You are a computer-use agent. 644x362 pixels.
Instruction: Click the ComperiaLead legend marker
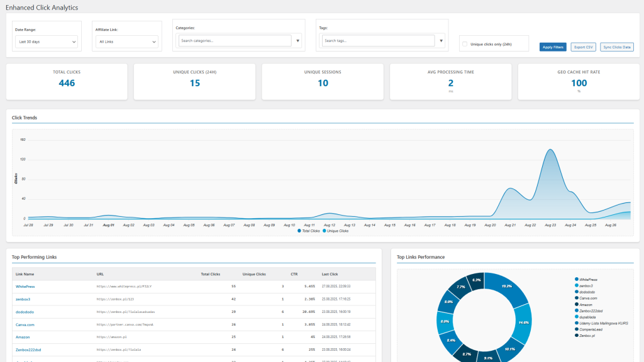pos(577,329)
